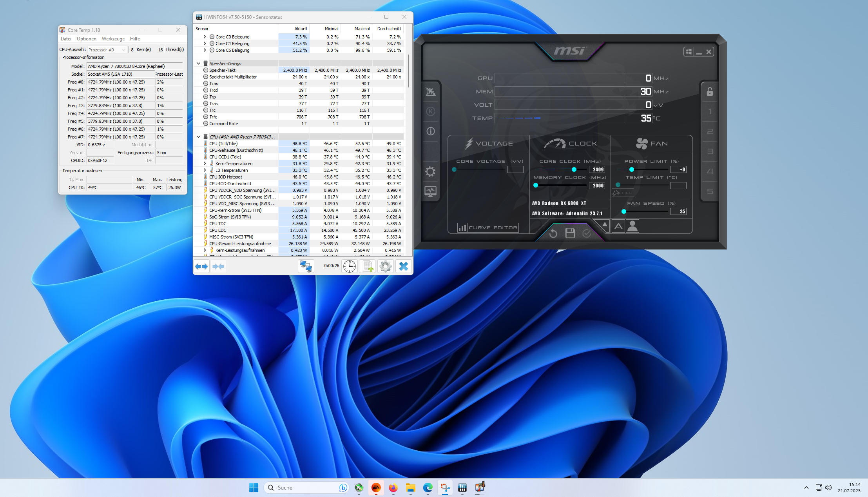Open the Optionen menu in Core Temp

click(86, 39)
